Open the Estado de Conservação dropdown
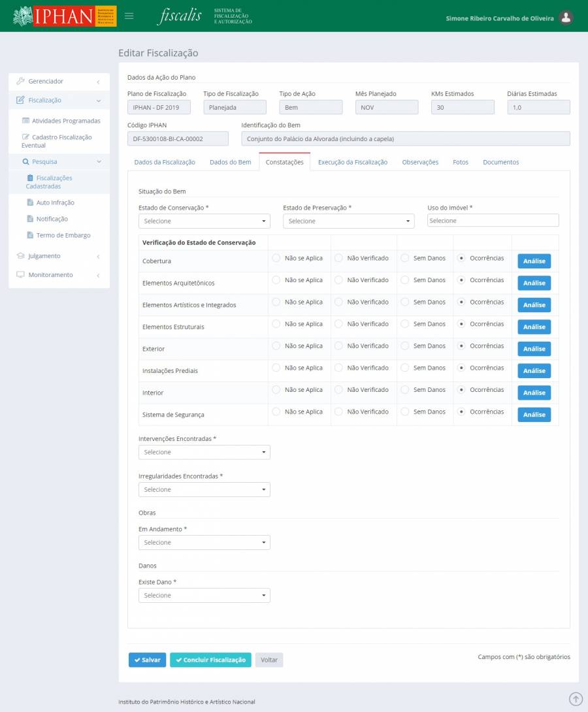The height and width of the screenshot is (712, 588). pyautogui.click(x=204, y=221)
